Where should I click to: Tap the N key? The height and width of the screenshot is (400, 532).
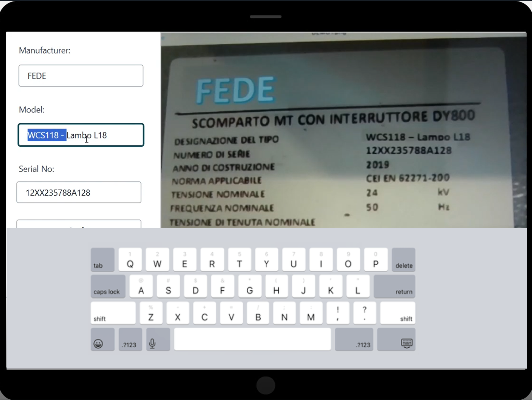point(285,313)
